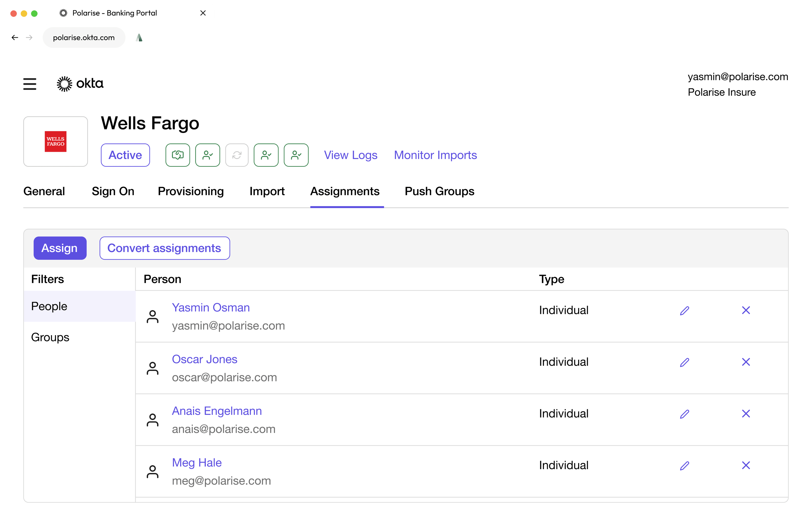The width and height of the screenshot is (812, 526).
Task: Click the Assign button
Action: [60, 248]
